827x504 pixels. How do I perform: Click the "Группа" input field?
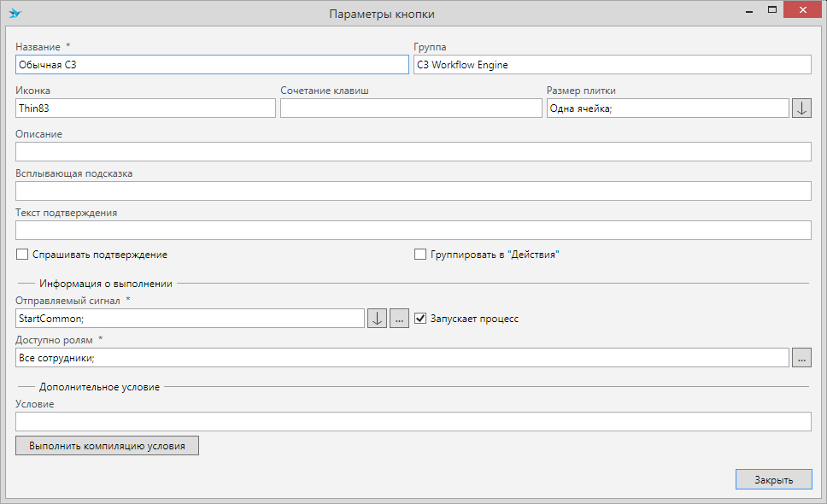pos(612,65)
